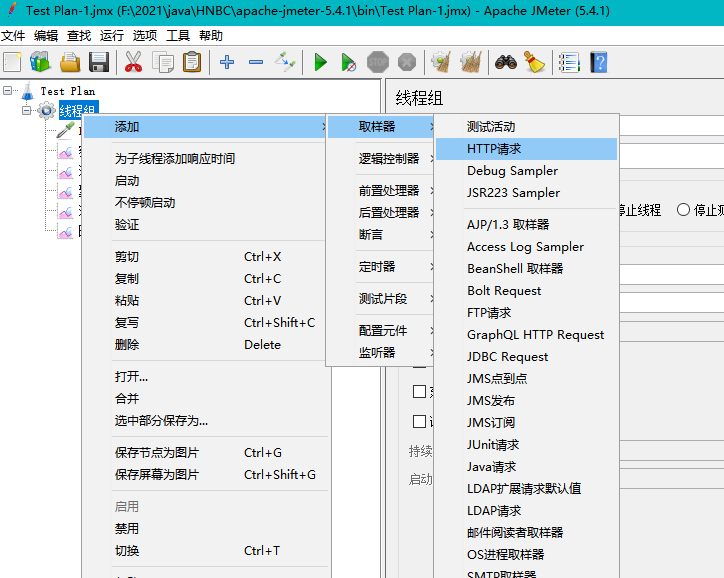Open the 文件 menu

click(x=13, y=36)
